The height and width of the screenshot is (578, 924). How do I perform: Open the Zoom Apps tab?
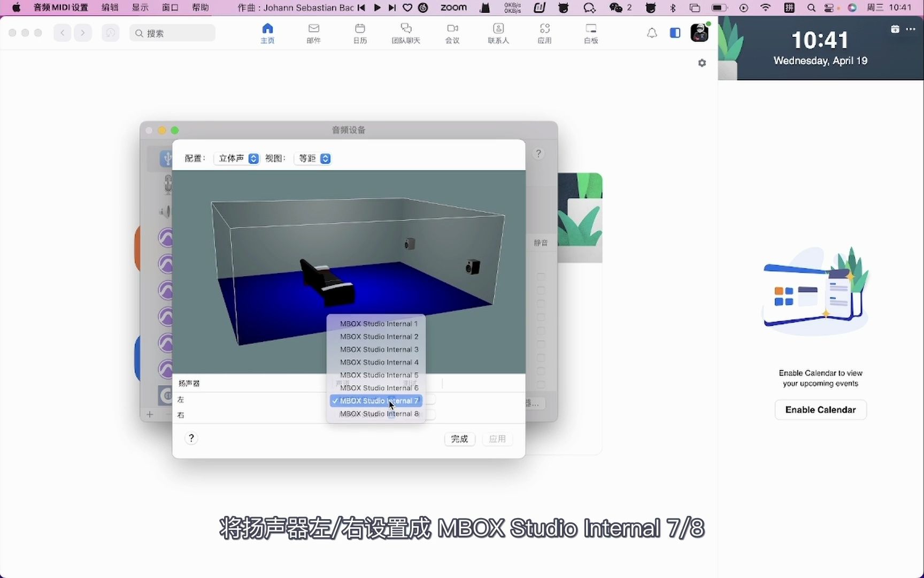[544, 33]
